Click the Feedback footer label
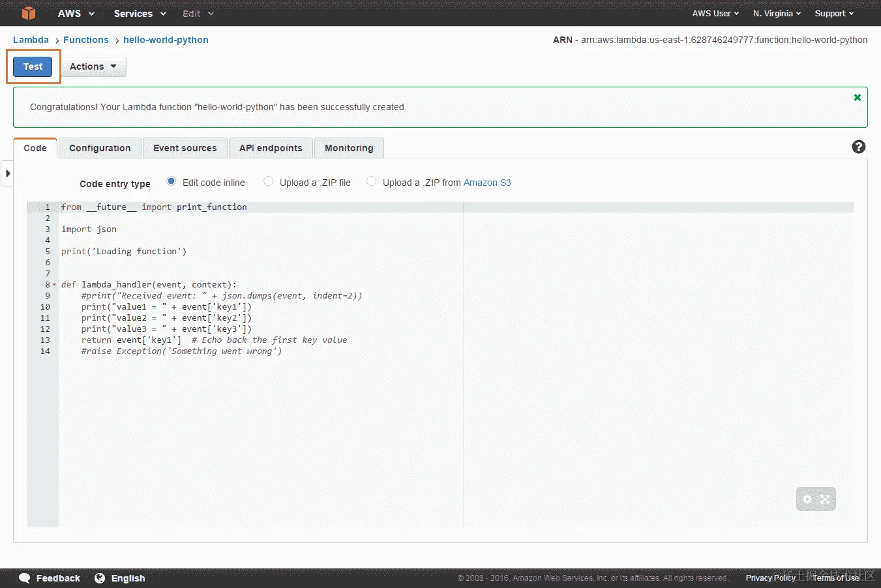881x588 pixels. [58, 578]
